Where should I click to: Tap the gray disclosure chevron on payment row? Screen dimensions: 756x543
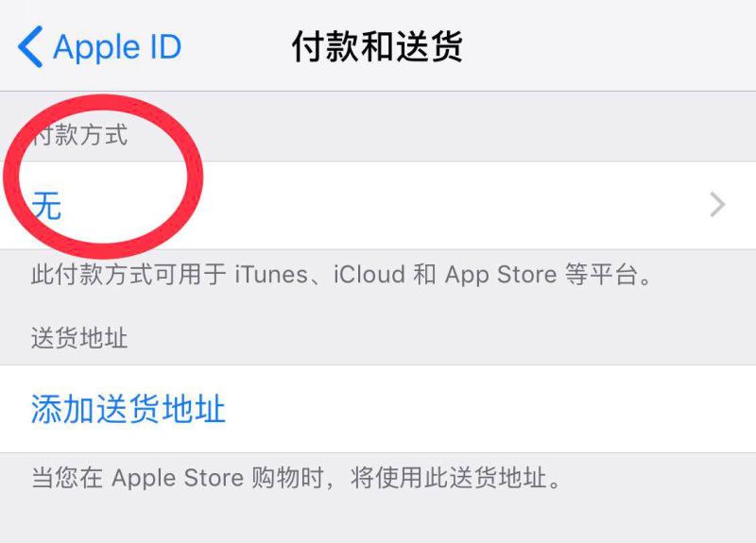718,205
